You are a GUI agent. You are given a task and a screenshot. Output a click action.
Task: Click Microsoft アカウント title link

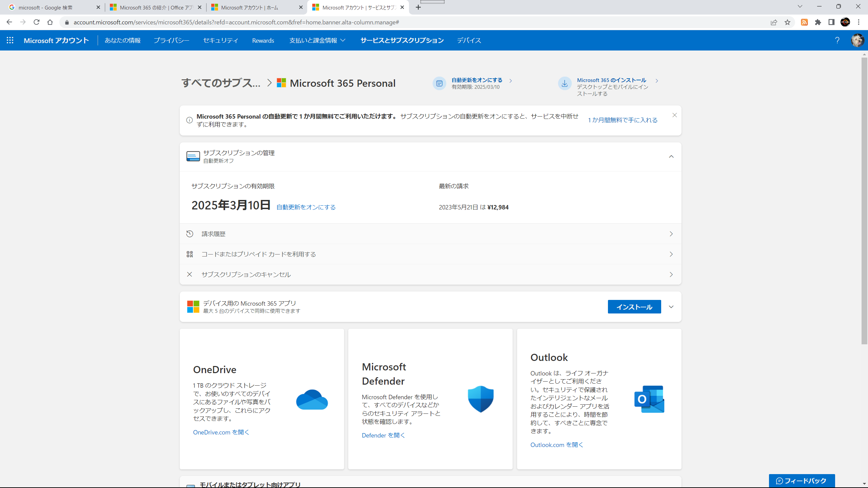pos(56,40)
